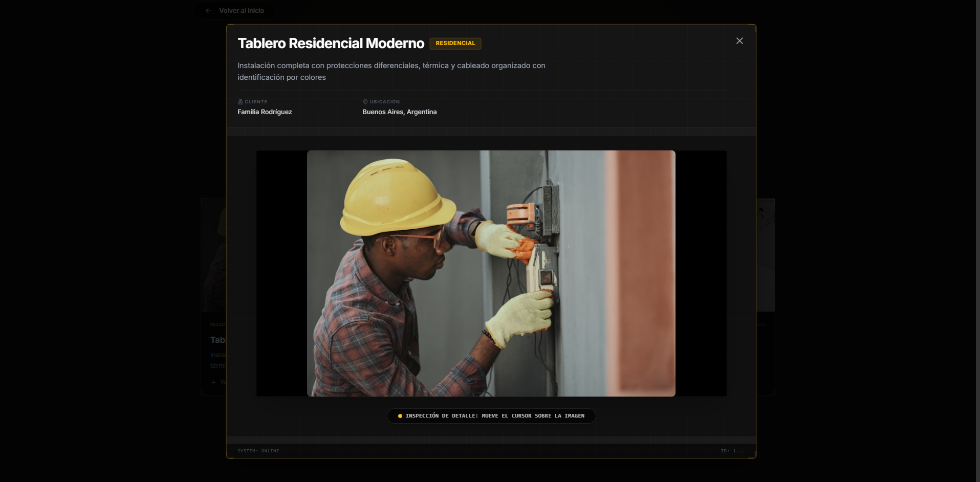980x482 pixels.
Task: Select the SYSTEM: ONLINE status text
Action: point(258,451)
